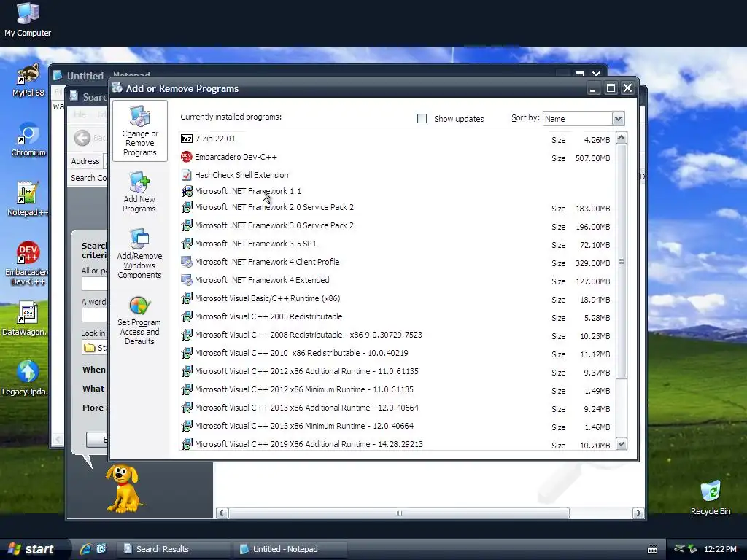Click the program list vertical scrollbar thumb
The height and width of the screenshot is (560, 747).
622,262
